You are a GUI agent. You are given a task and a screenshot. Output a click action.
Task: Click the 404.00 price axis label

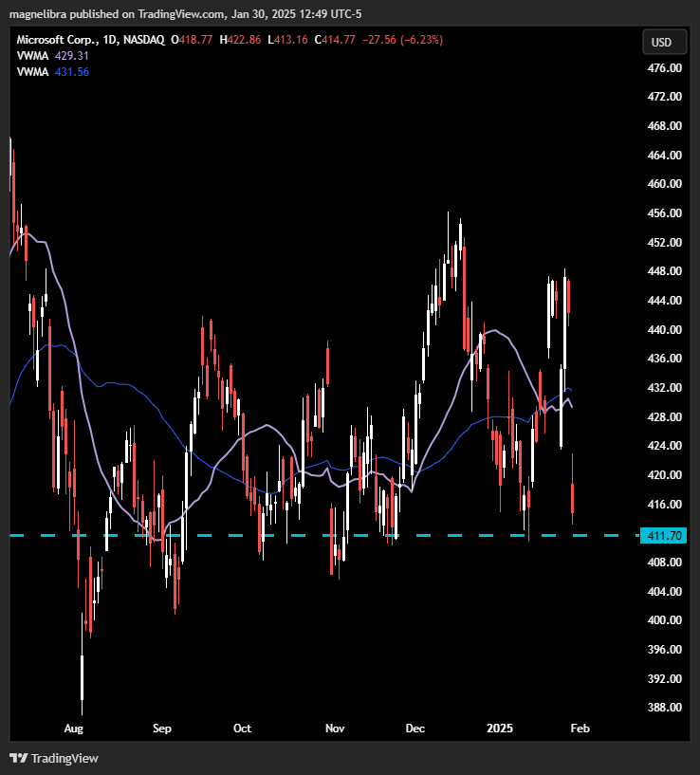coord(664,591)
